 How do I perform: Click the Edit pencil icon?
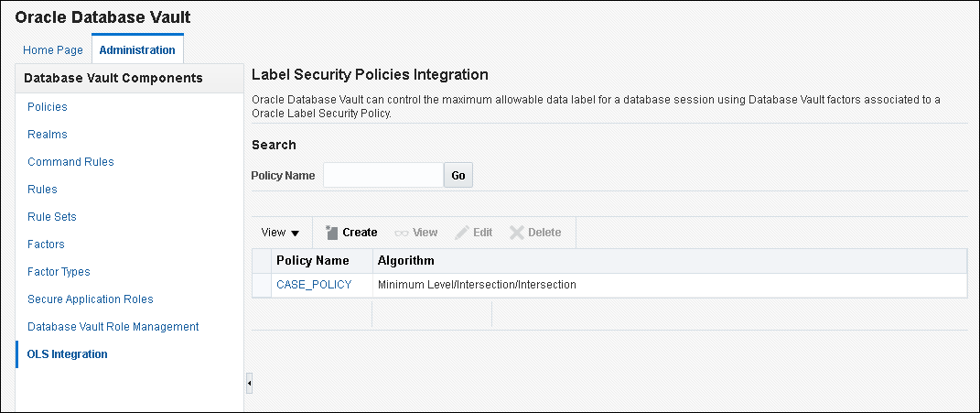(x=462, y=233)
